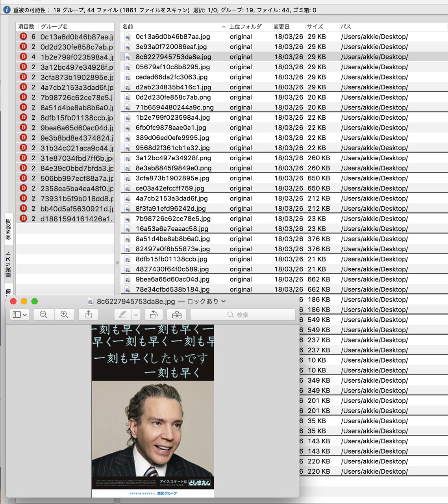This screenshot has width=448, height=504.
Task: Sort by the 変更日 column header
Action: click(281, 26)
